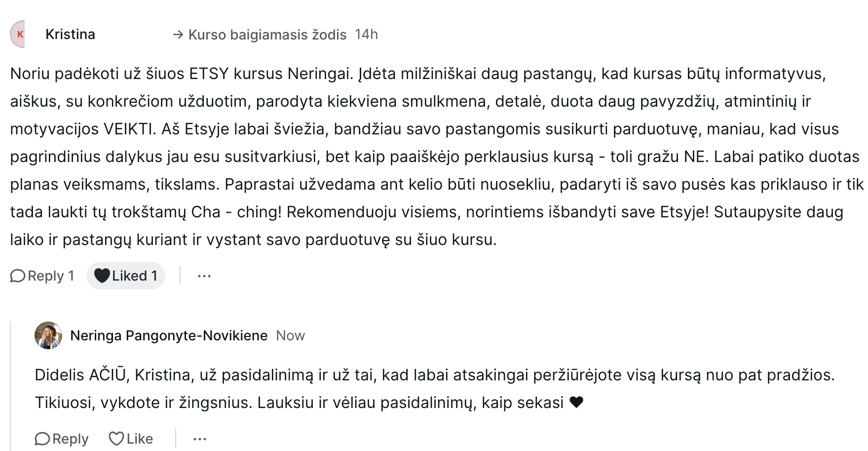Open Kristina's profile name link

[70, 34]
